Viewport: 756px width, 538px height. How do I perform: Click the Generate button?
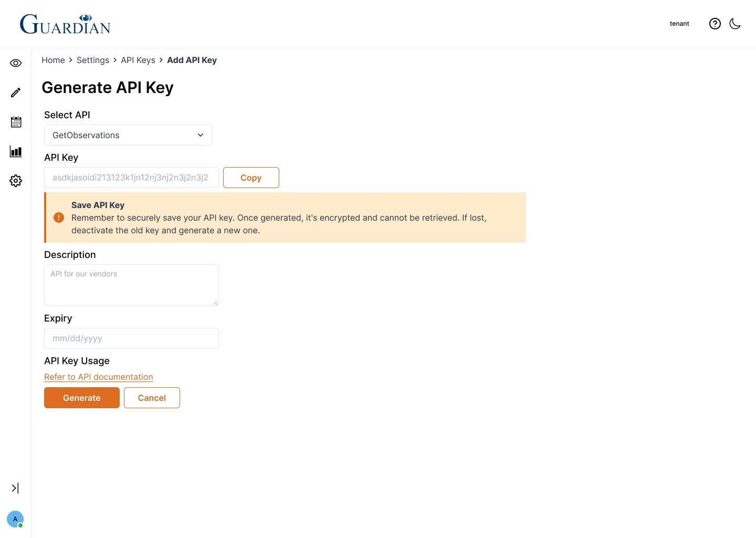tap(82, 398)
